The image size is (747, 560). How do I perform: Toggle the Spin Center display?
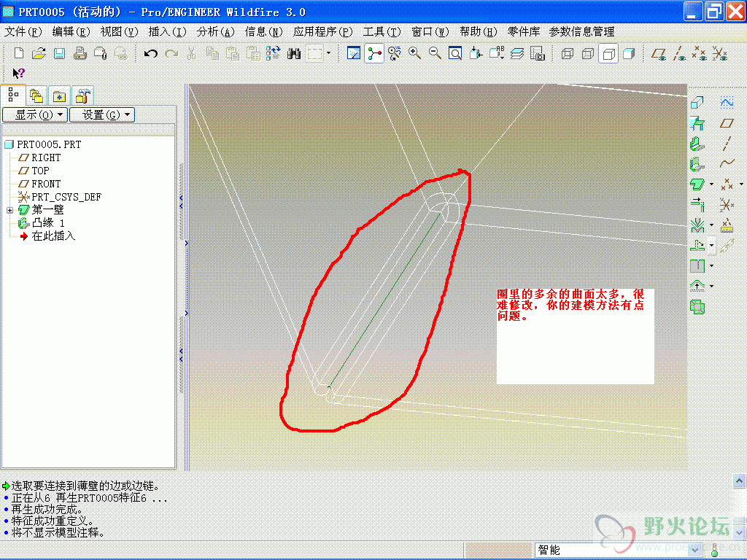coord(374,53)
